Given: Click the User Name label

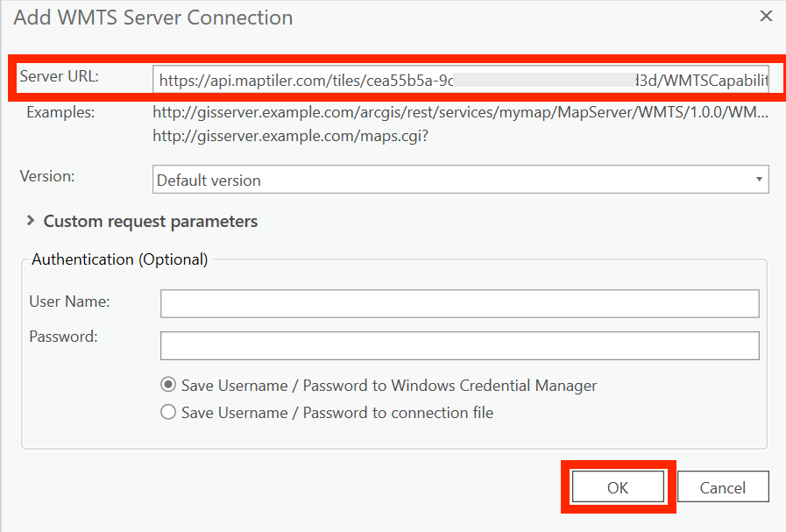Looking at the screenshot, I should click(x=69, y=301).
